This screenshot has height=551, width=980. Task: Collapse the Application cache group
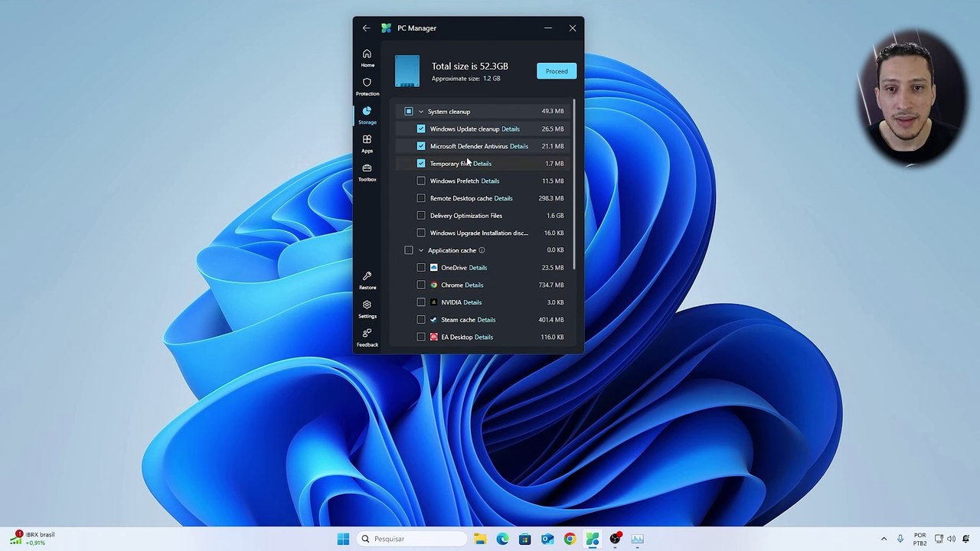420,250
